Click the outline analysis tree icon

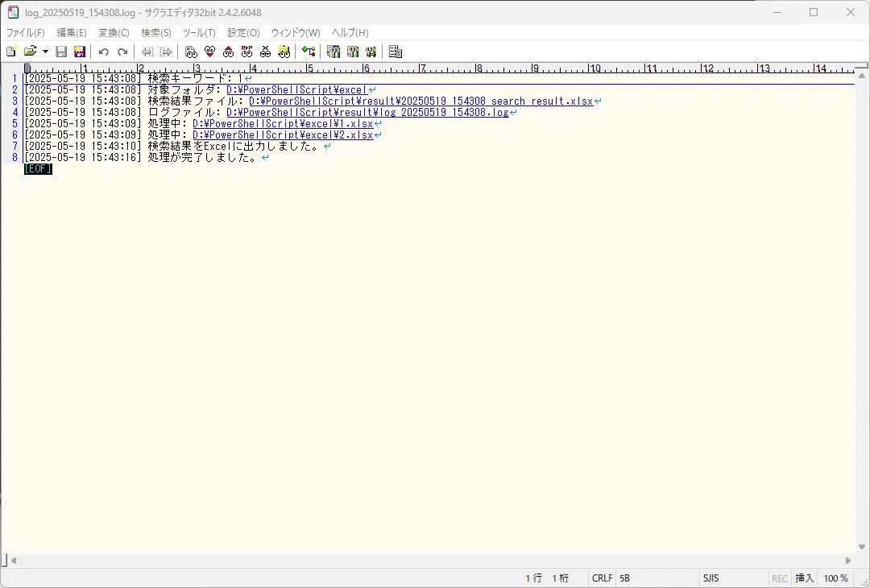[309, 52]
